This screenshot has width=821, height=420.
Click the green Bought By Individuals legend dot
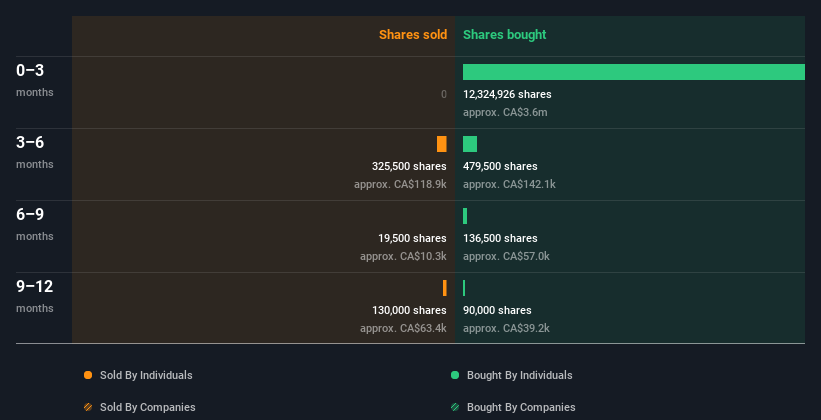click(x=455, y=375)
